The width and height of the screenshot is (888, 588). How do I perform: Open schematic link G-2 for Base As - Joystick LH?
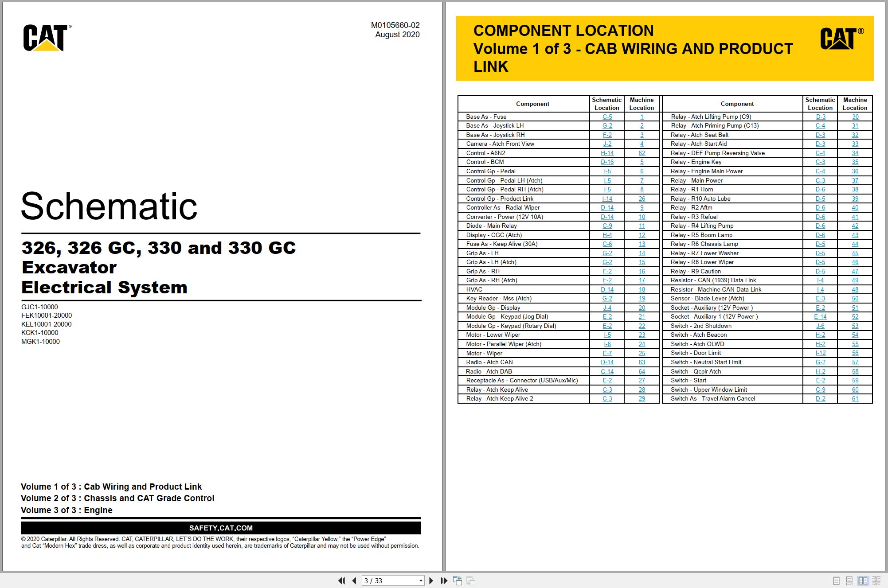(607, 126)
